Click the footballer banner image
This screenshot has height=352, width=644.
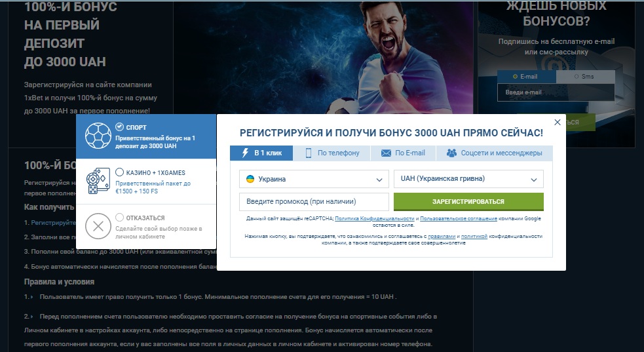tap(323, 58)
